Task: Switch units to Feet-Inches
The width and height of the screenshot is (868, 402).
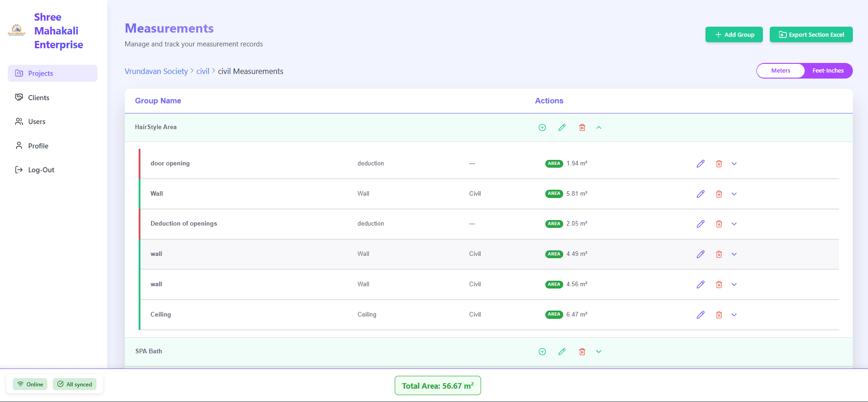Action: click(x=828, y=71)
